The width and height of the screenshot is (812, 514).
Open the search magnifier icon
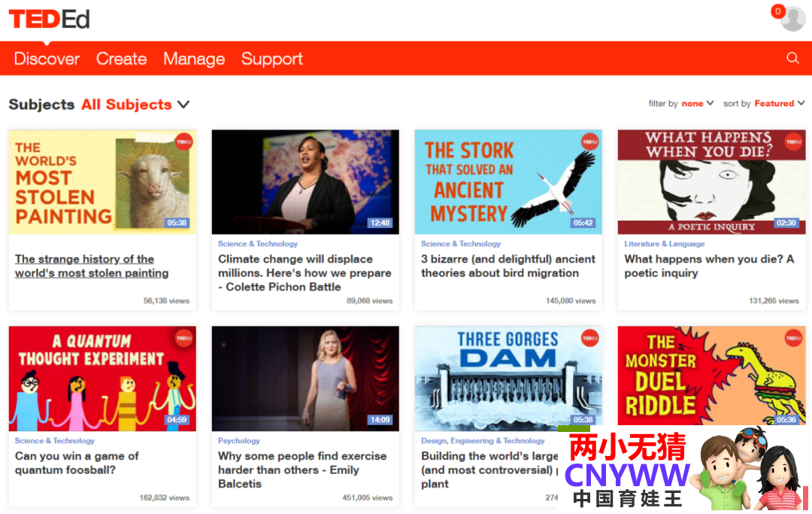point(792,59)
